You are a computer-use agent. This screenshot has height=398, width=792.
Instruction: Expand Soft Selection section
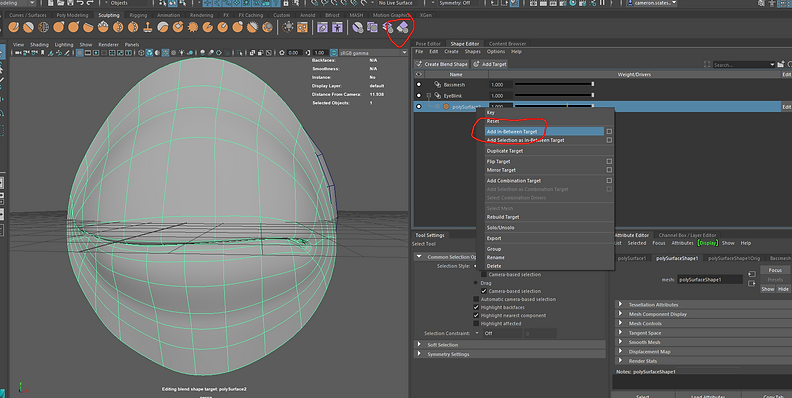click(x=419, y=345)
